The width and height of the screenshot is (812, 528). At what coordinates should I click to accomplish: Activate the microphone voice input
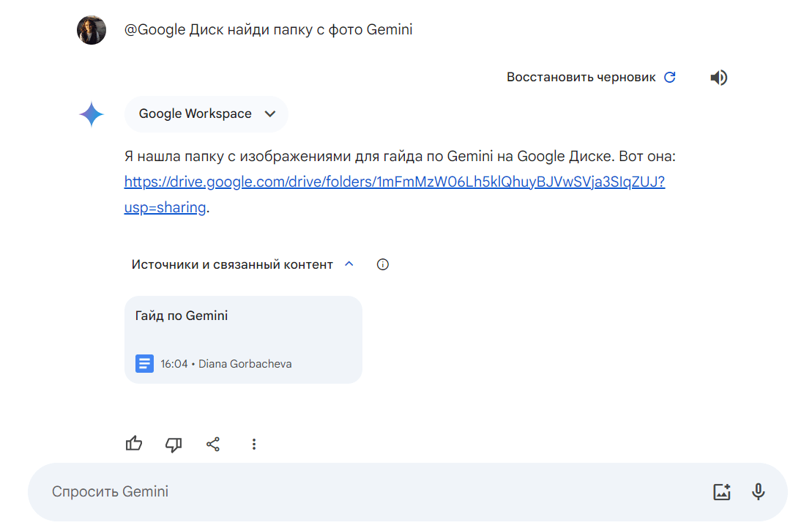759,491
